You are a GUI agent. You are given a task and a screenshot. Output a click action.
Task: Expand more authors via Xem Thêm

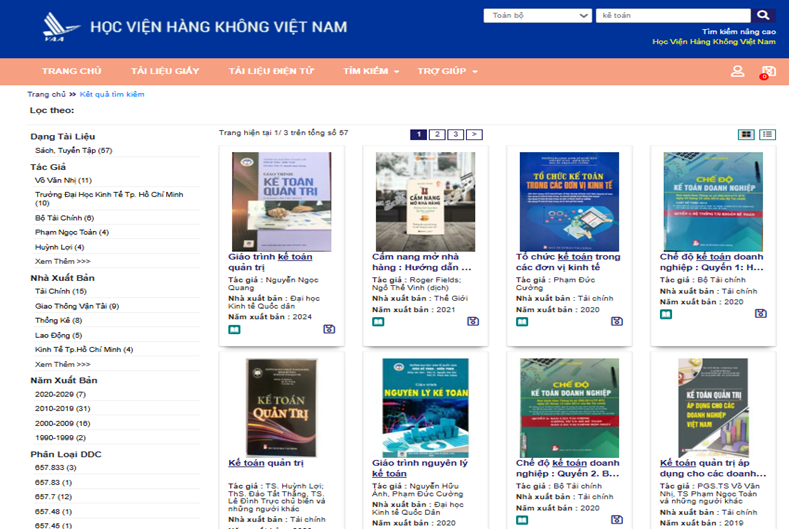click(x=62, y=261)
